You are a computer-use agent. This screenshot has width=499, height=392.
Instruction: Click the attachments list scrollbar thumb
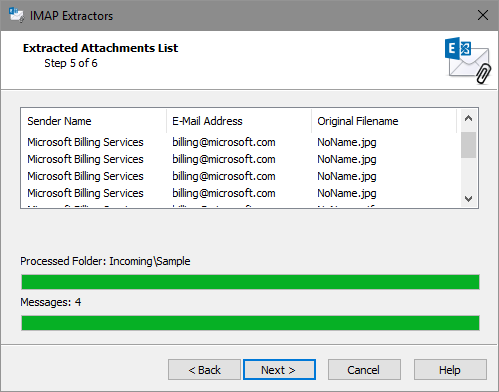468,145
